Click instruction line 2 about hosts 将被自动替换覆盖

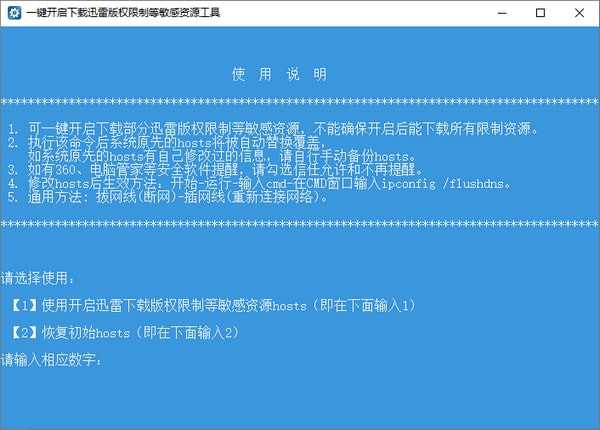pyautogui.click(x=167, y=143)
